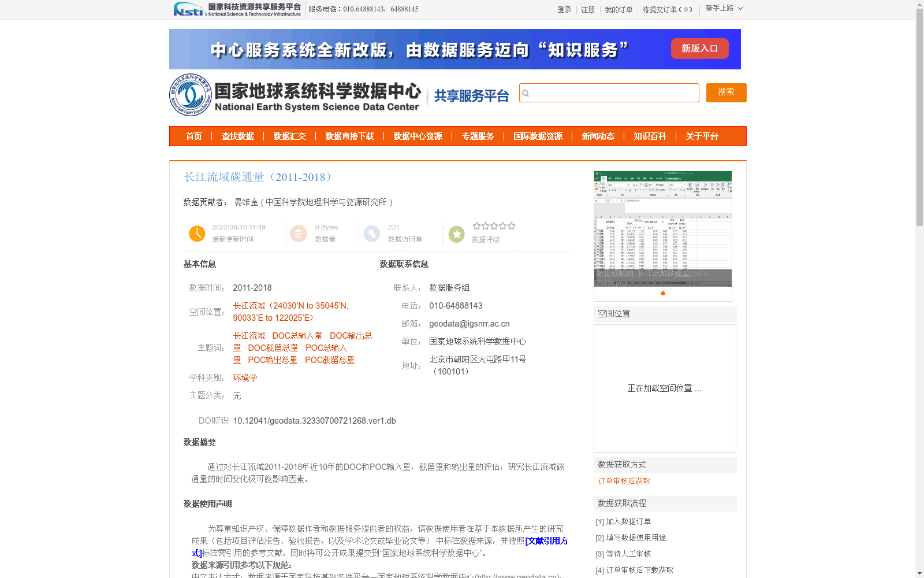Viewport: 924px width, 578px height.
Task: Expand the 新手上路 dropdown
Action: (724, 8)
